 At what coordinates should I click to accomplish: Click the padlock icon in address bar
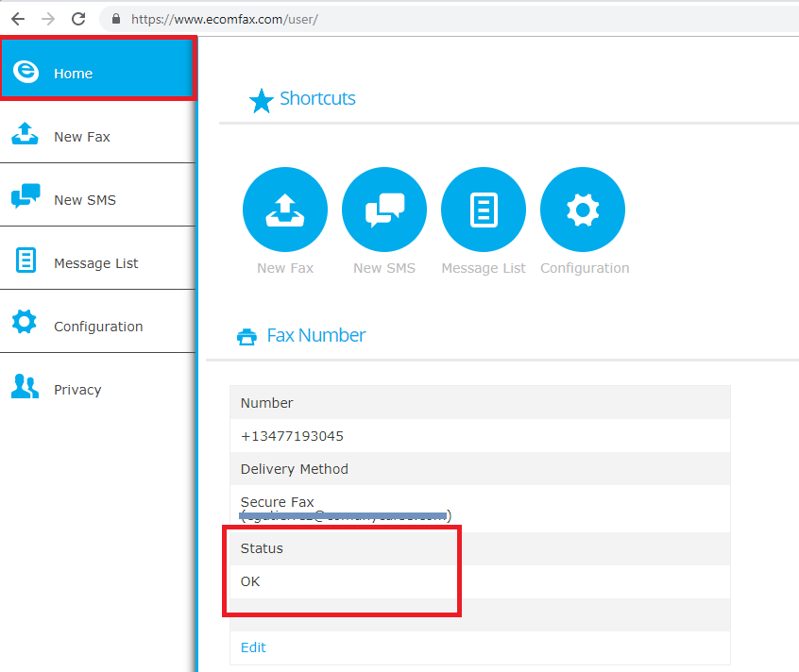pos(116,19)
